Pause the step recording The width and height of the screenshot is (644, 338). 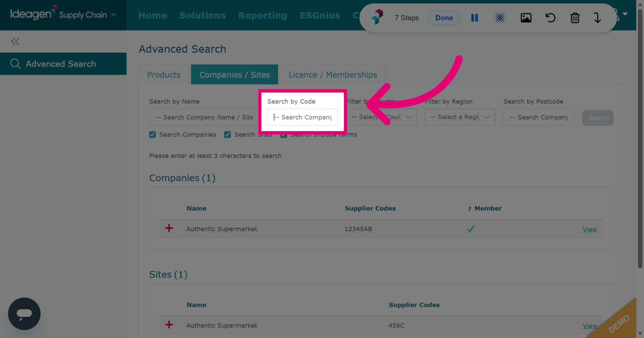[x=474, y=18]
